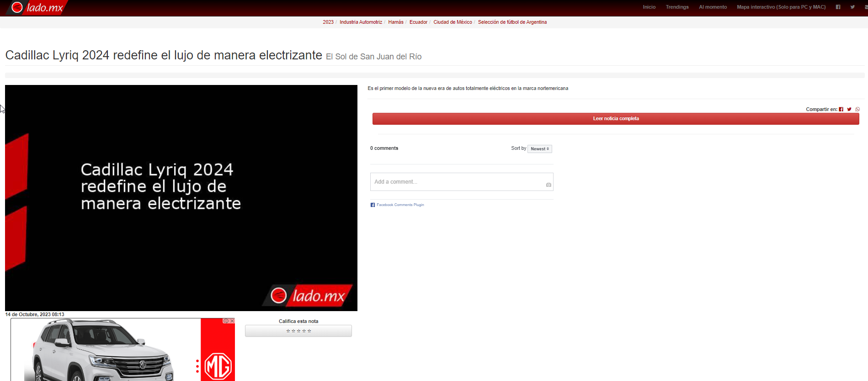Screen dimensions: 868x381
Task: Click the ad info icon on MG advertisement
Action: pyautogui.click(x=226, y=321)
